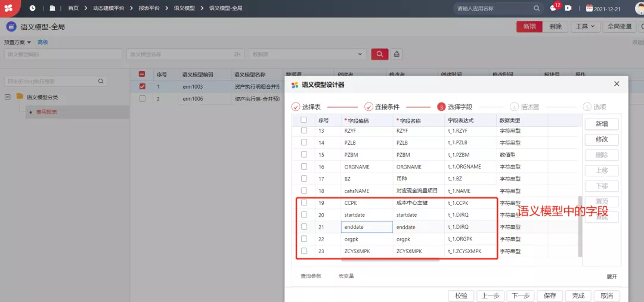
Task: Check the erm1006 row checkbox
Action: pos(142,98)
